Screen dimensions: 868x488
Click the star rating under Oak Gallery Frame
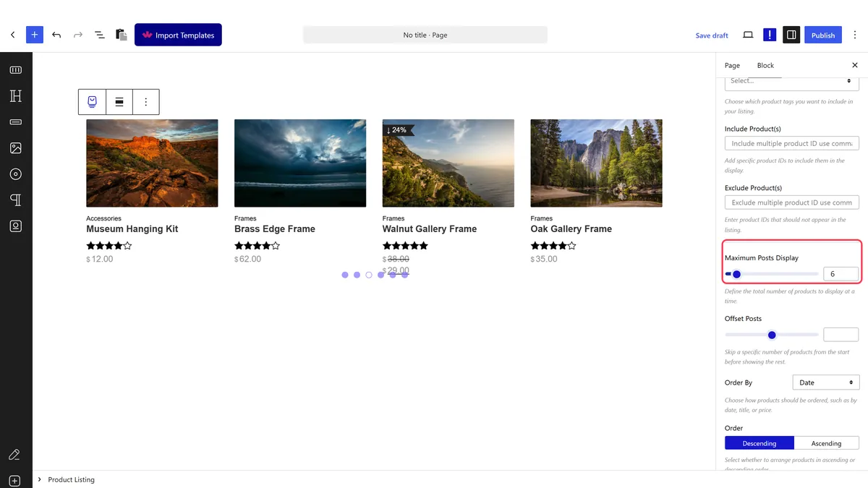[553, 246]
